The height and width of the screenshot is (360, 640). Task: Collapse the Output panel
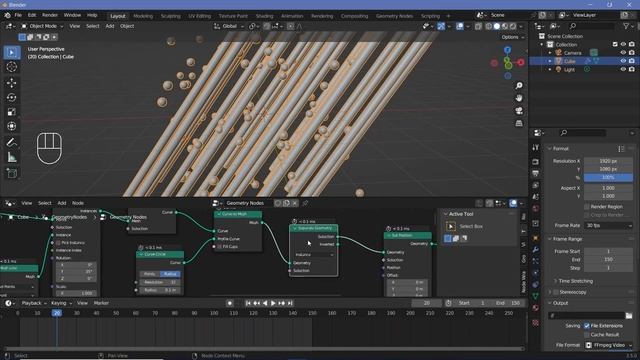pyautogui.click(x=550, y=303)
